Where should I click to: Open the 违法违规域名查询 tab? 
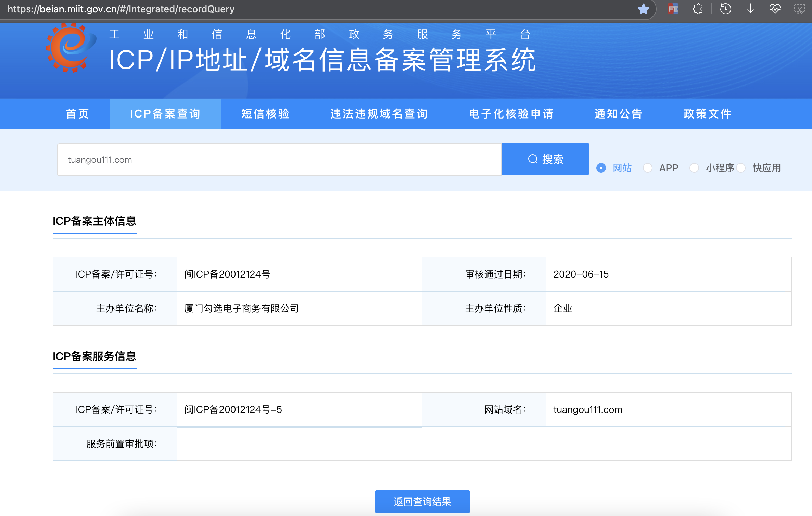[x=379, y=114]
